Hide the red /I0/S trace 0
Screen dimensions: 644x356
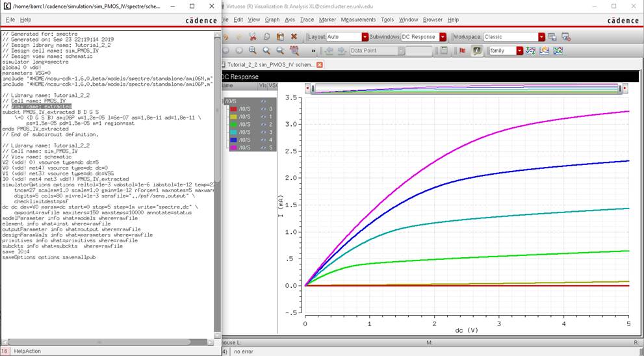tap(264, 108)
